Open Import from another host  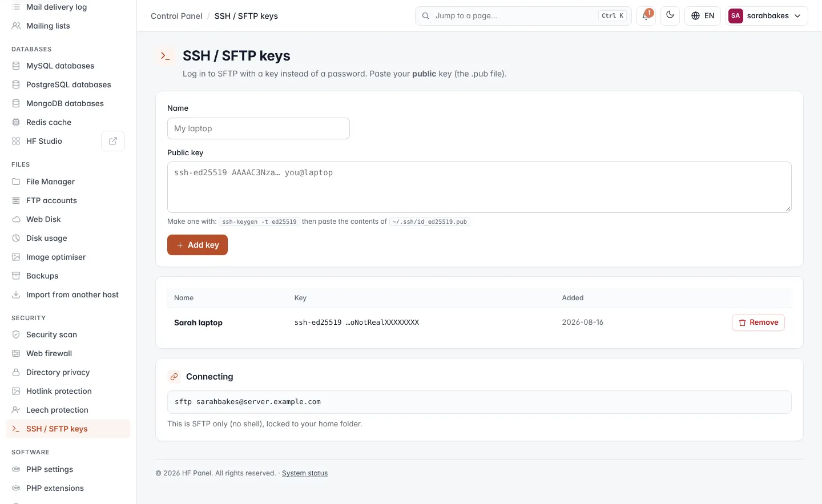pos(68,295)
